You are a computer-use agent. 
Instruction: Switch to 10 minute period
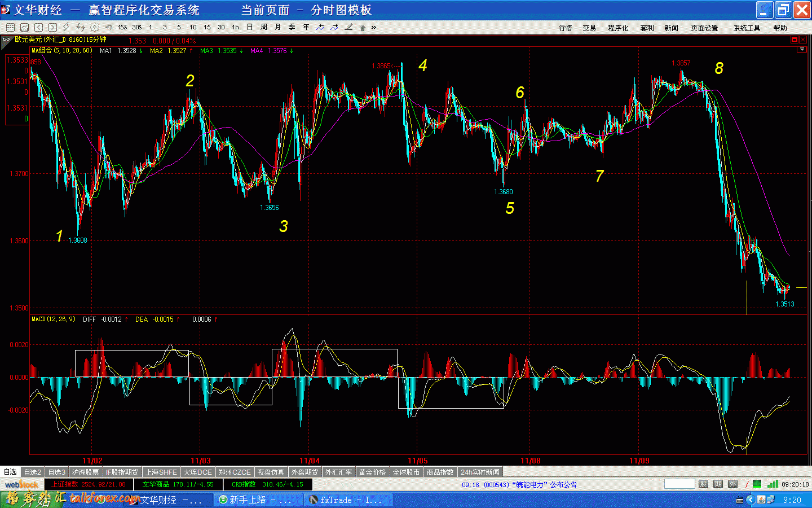pyautogui.click(x=193, y=27)
